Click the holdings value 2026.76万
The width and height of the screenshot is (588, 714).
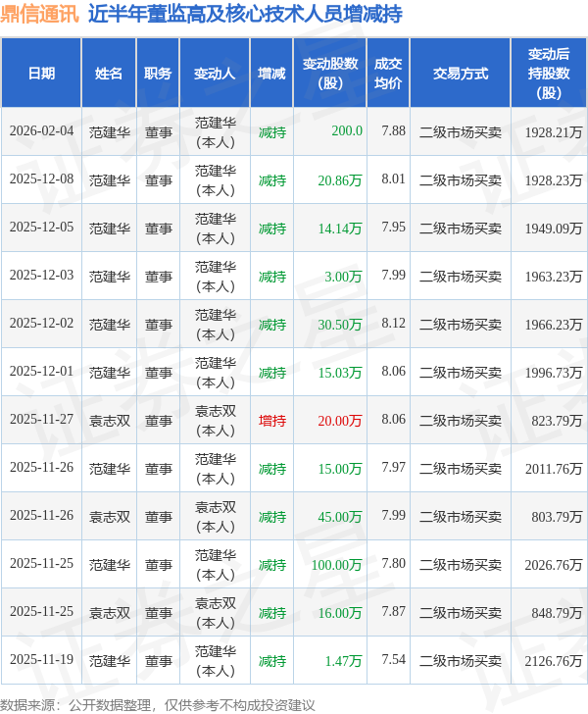coord(554,565)
